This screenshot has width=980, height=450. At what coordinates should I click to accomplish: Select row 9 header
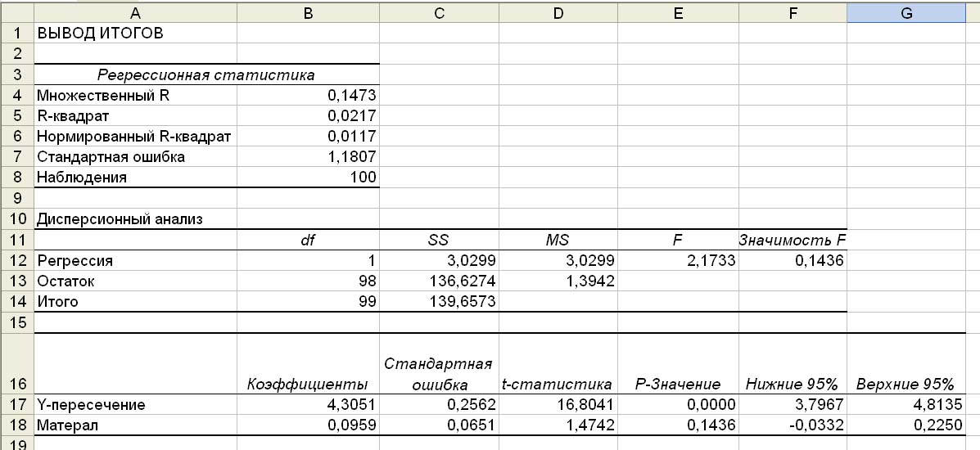tap(17, 197)
